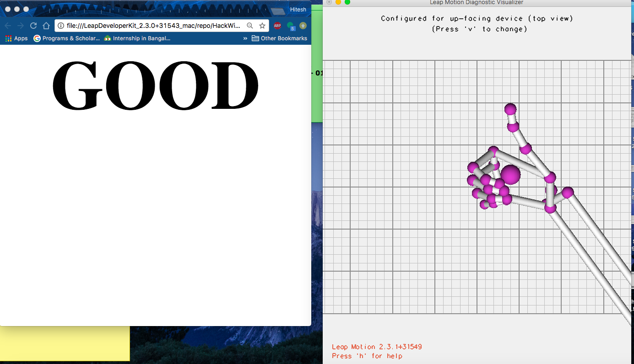The width and height of the screenshot is (634, 364).
Task: Bookmark this page with the star
Action: pyautogui.click(x=262, y=26)
